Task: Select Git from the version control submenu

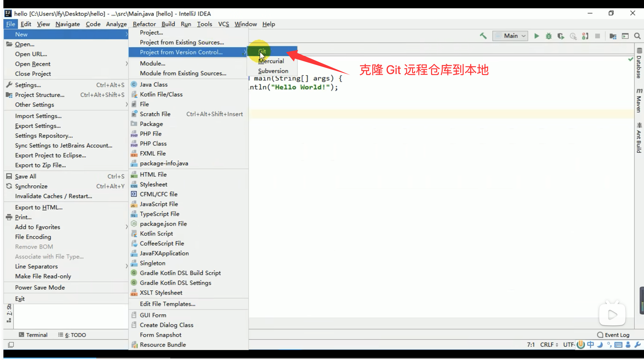Action: click(262, 51)
